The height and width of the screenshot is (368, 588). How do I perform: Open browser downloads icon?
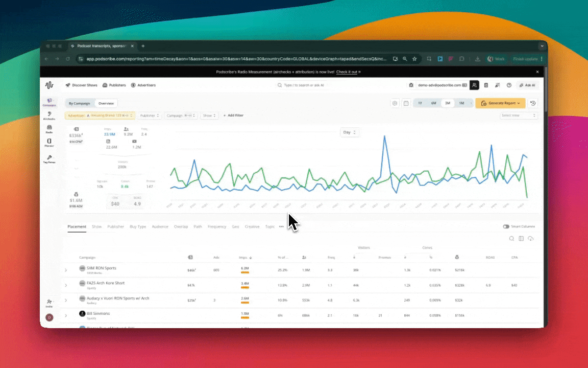pyautogui.click(x=477, y=59)
